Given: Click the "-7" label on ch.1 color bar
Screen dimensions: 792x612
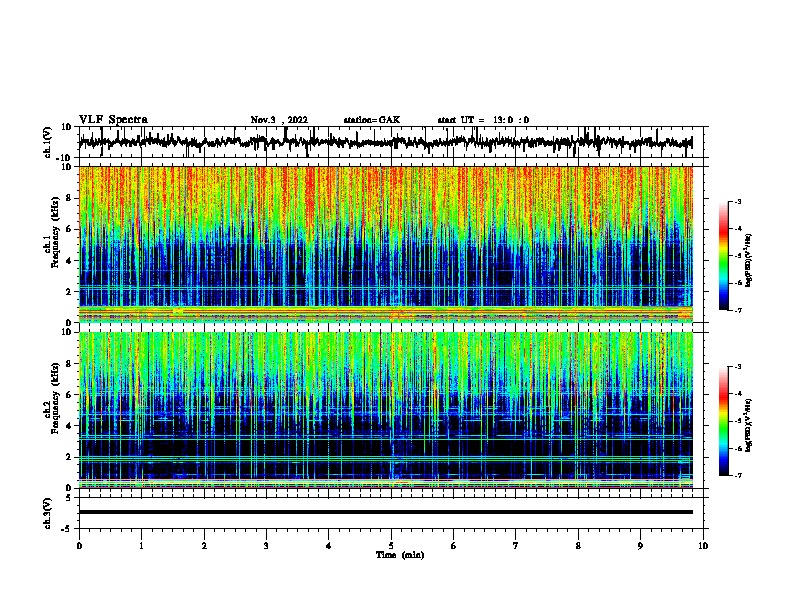Looking at the screenshot, I should coord(737,310).
